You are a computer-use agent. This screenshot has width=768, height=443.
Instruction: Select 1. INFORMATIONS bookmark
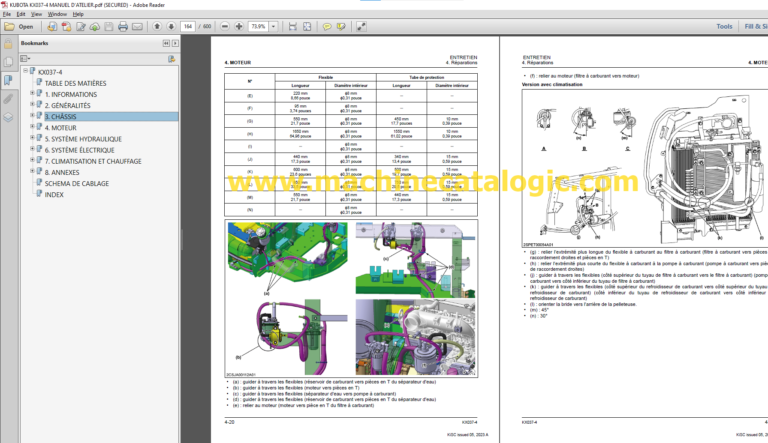point(71,95)
